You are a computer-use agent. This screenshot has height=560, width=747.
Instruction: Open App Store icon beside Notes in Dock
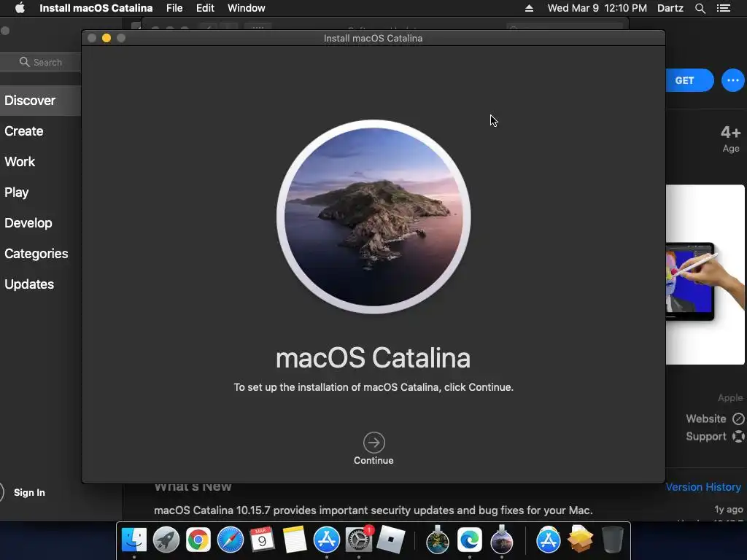(x=326, y=540)
